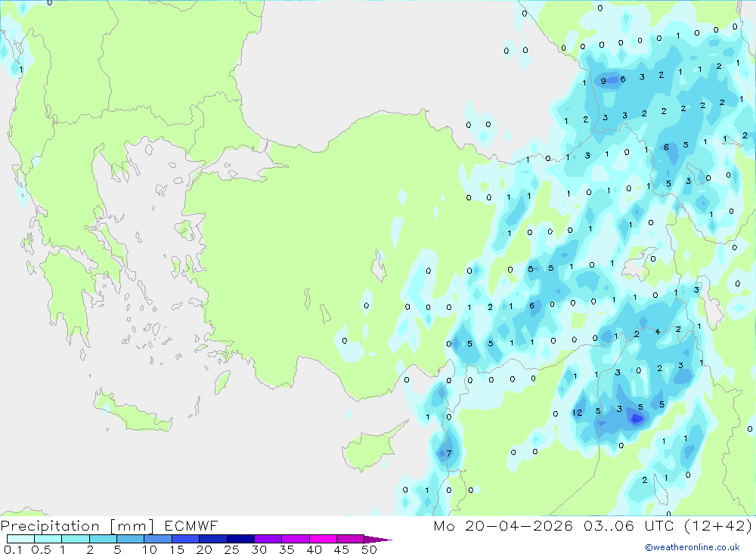Click the '12' precipitation value on the map
Viewport: 756px width, 554px height.
tap(577, 413)
